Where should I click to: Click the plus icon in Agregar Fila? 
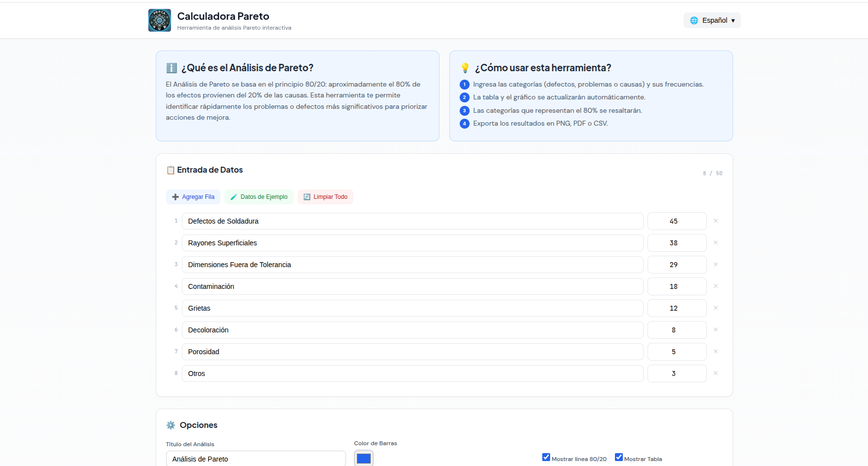175,197
